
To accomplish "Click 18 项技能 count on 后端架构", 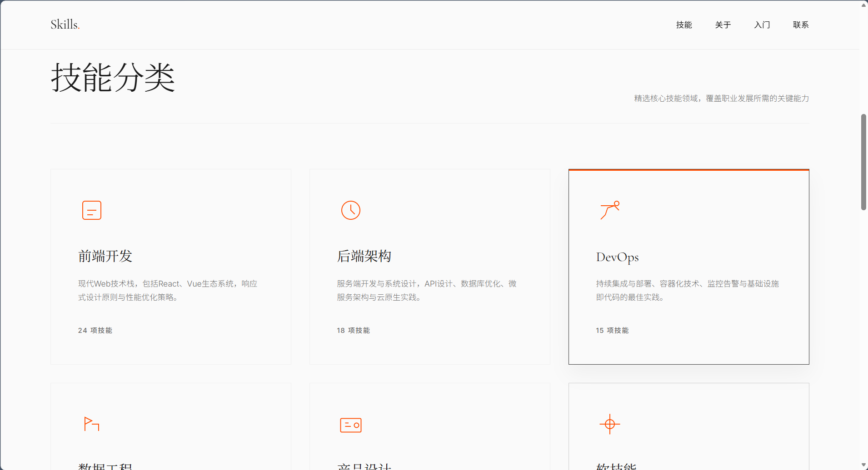I will tap(353, 331).
